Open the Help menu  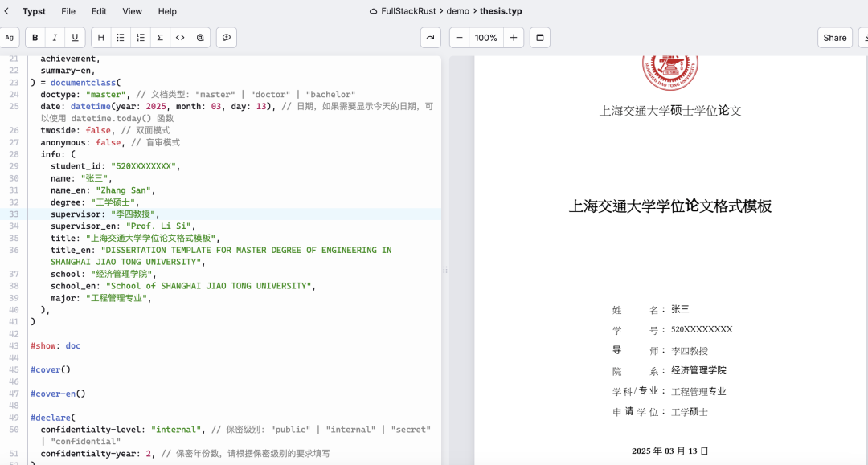167,11
